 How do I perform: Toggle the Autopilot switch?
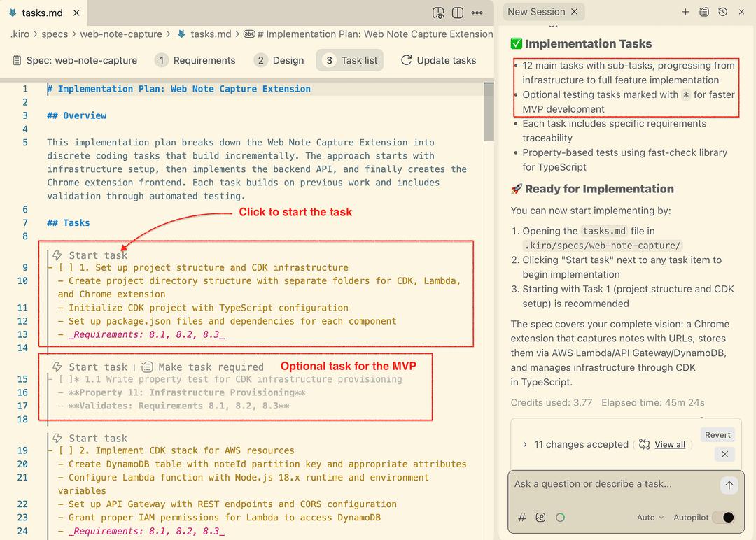coord(723,518)
